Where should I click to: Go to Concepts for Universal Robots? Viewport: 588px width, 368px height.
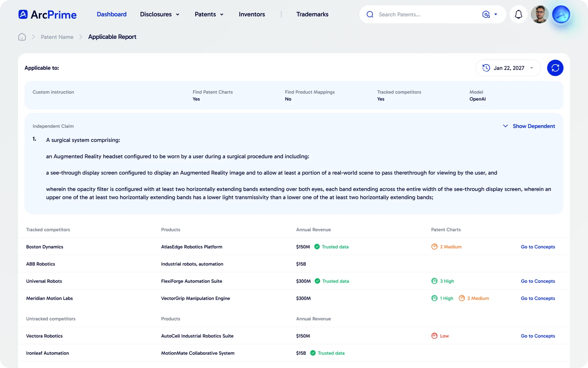538,281
